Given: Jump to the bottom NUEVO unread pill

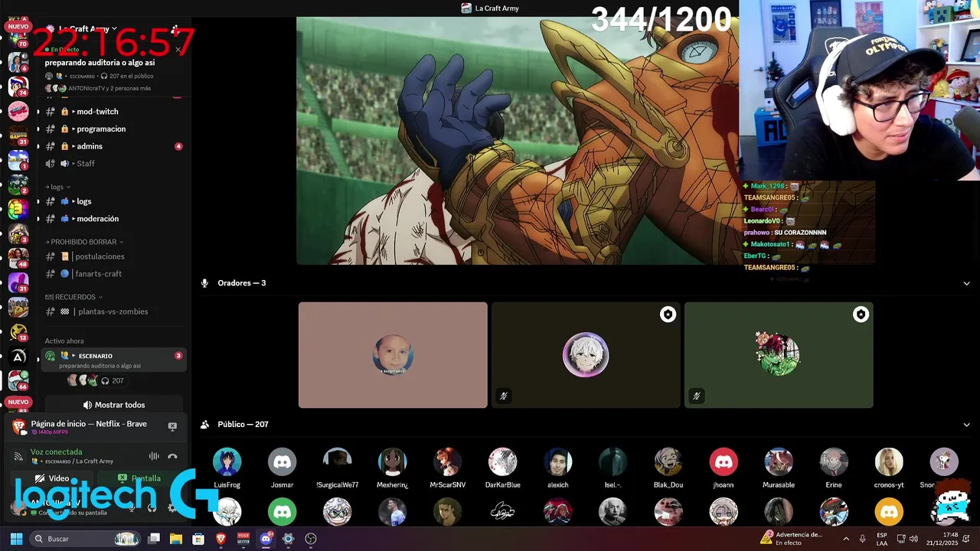Looking at the screenshot, I should (x=18, y=402).
